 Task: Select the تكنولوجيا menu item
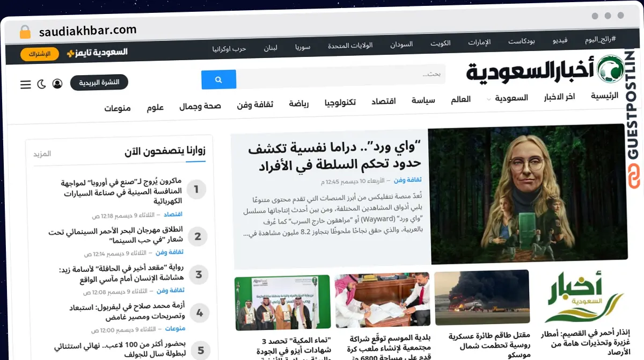point(340,102)
